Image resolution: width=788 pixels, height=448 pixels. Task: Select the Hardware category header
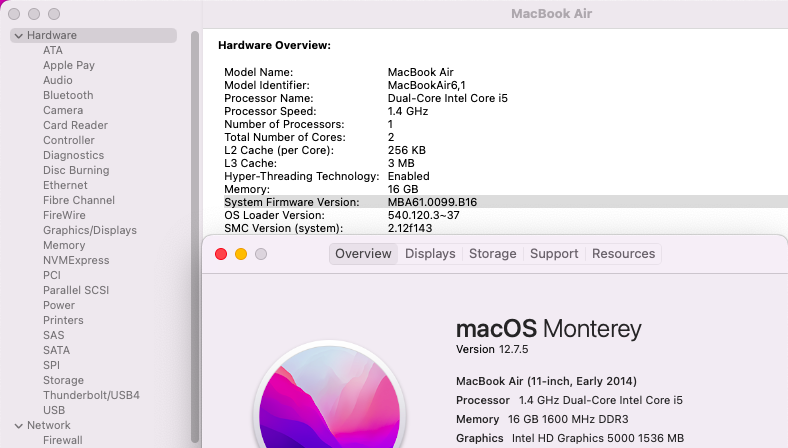click(93, 35)
